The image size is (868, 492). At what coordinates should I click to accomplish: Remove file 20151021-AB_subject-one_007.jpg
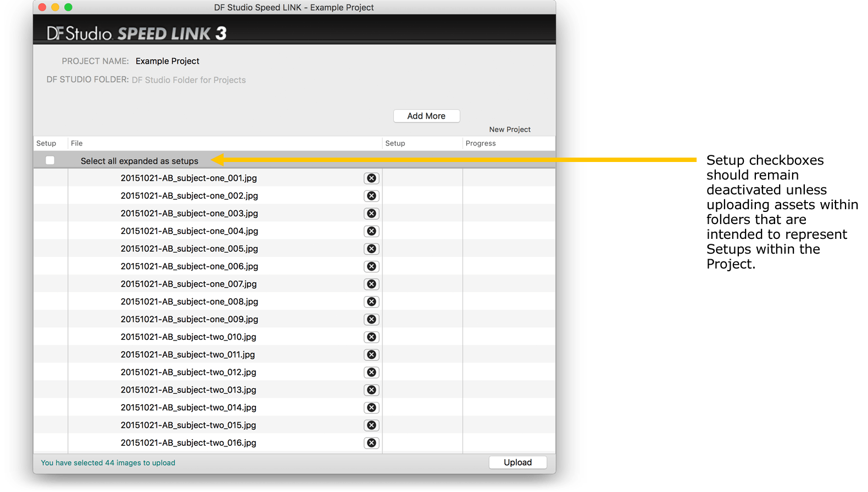point(371,284)
